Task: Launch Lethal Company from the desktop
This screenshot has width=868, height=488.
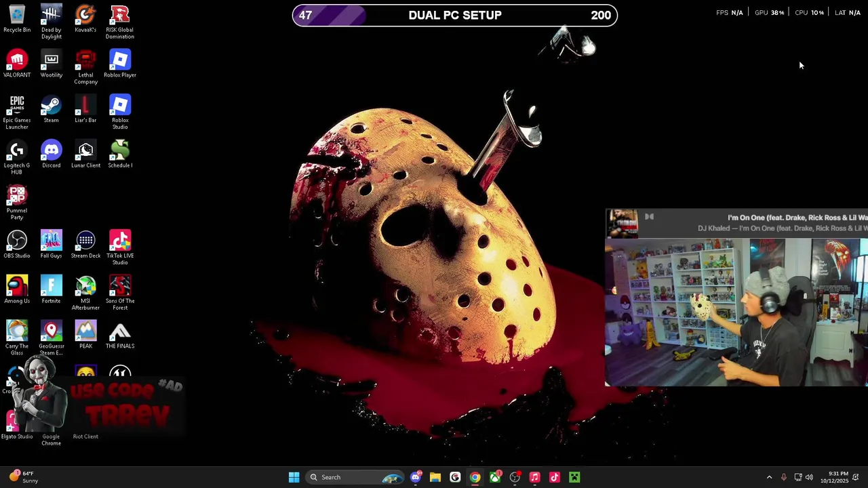Action: pos(85,67)
